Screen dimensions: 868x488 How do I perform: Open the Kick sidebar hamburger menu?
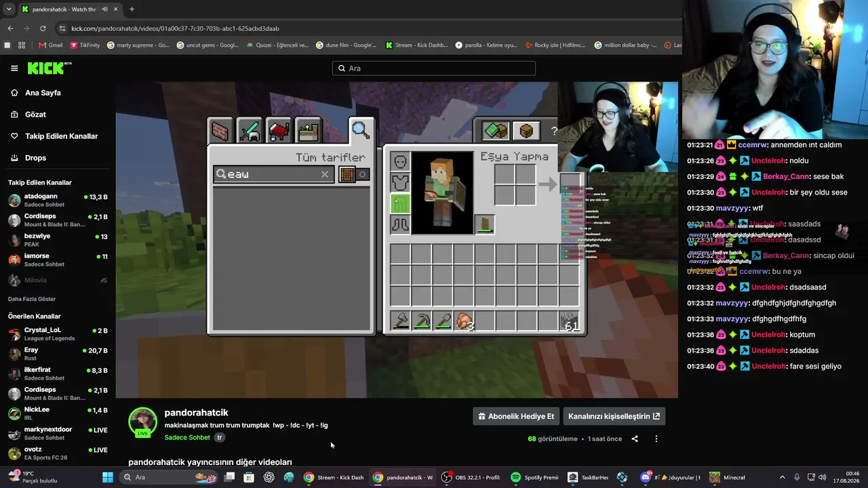pos(14,68)
